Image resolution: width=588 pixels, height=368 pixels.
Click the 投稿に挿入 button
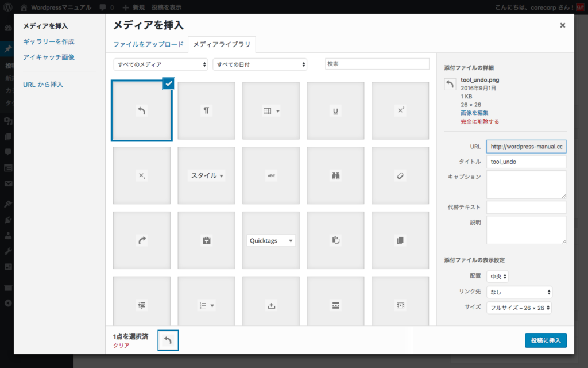[546, 340]
